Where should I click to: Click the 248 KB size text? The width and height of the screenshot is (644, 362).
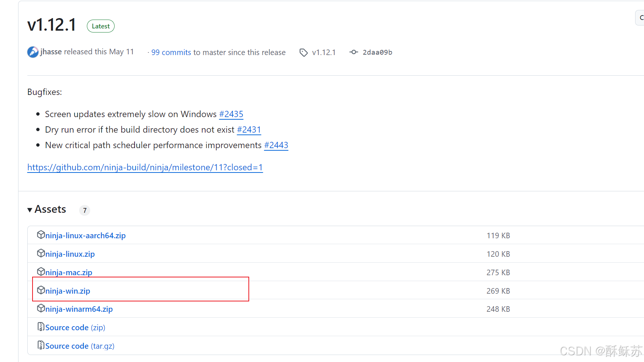pyautogui.click(x=498, y=309)
